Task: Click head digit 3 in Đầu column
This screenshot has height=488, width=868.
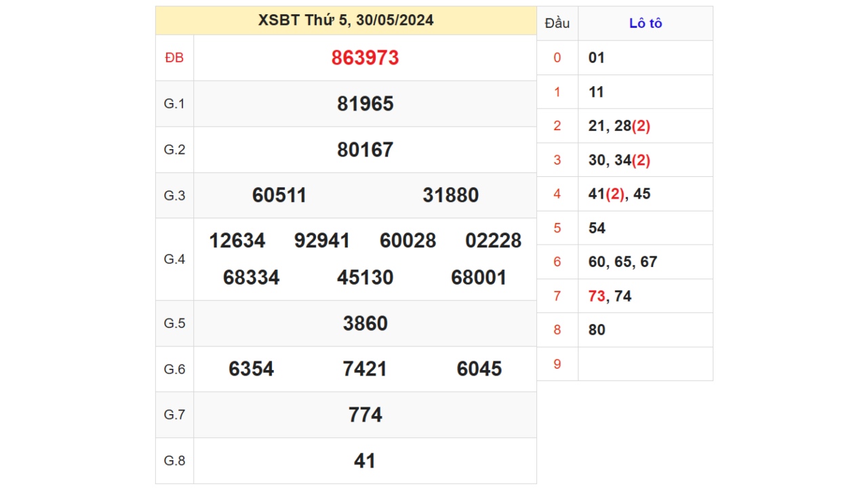Action: [557, 160]
